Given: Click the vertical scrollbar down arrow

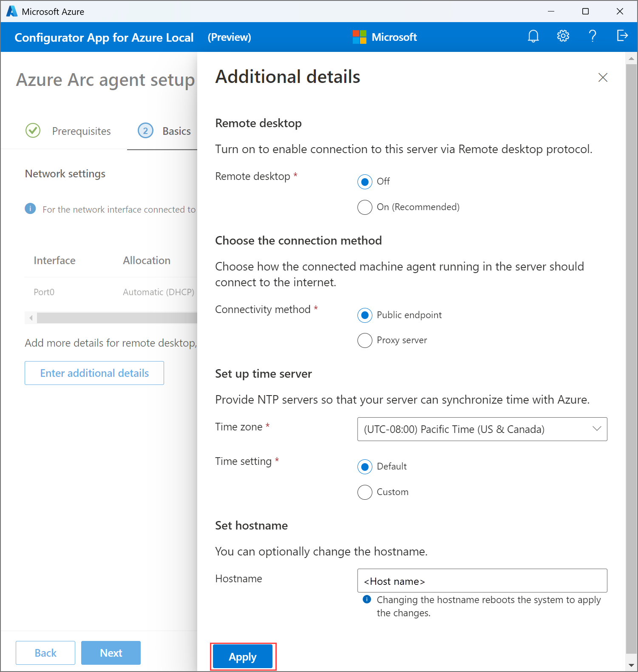Looking at the screenshot, I should click(x=631, y=665).
